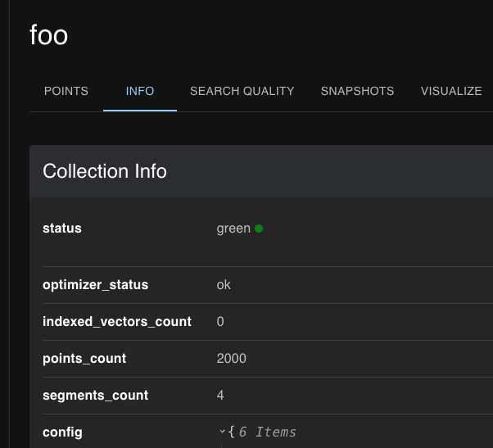Click the 'green' status value text
This screenshot has width=493, height=448.
pos(233,229)
